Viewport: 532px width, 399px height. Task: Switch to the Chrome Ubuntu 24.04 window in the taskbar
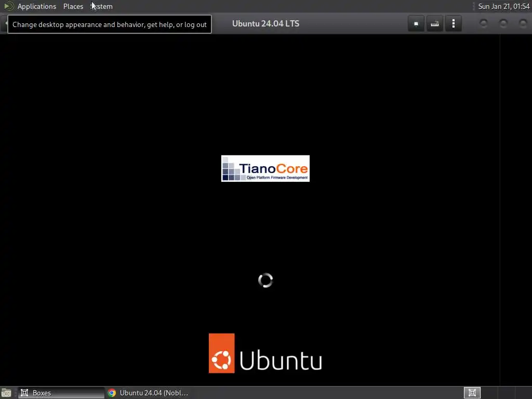click(x=148, y=393)
